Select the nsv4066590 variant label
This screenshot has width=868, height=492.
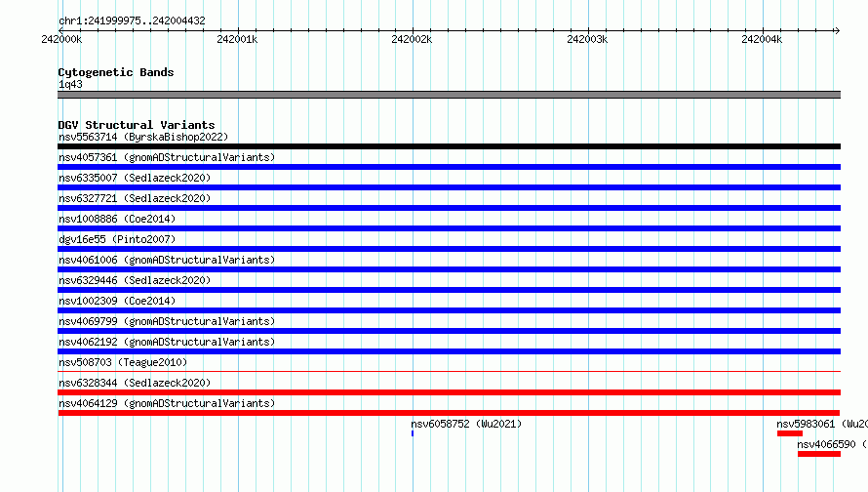832,444
